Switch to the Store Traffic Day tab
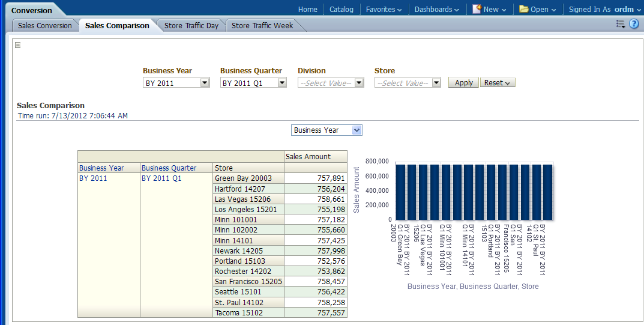This screenshot has height=325, width=644. pos(191,26)
